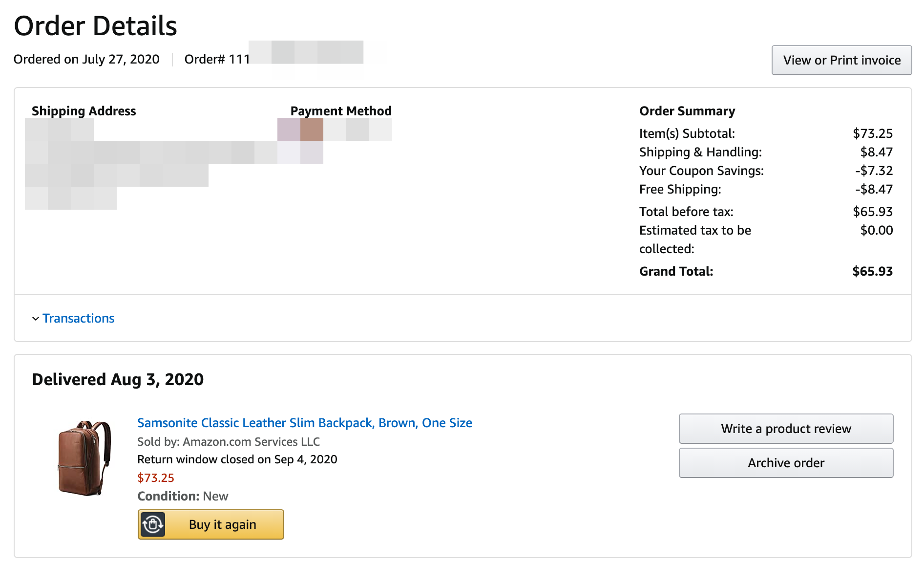924x565 pixels.
Task: Click View or Print invoice button
Action: (841, 60)
